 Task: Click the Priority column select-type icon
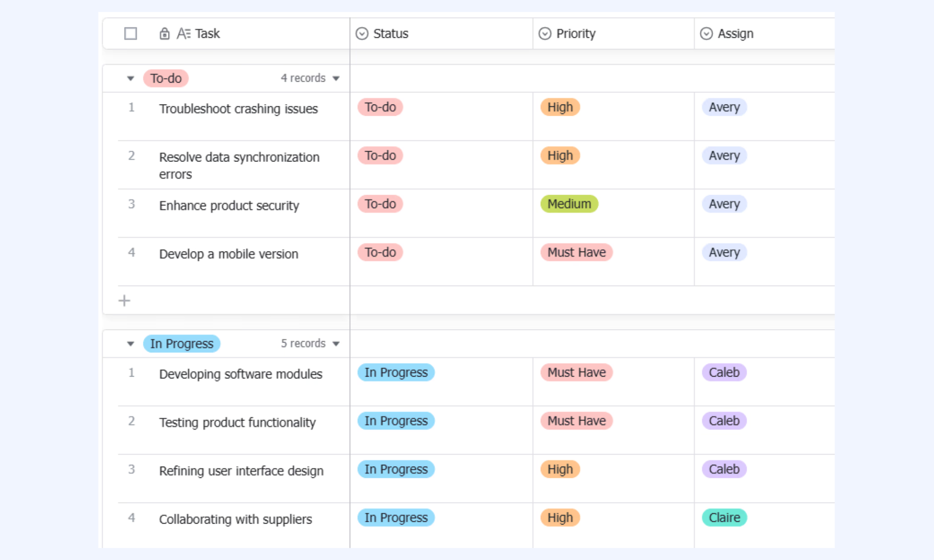click(545, 34)
